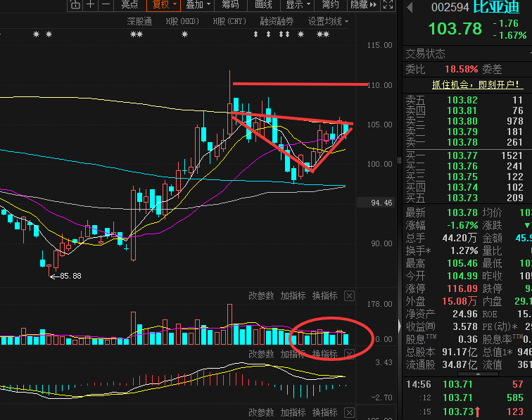
Task: Toggle the 高点 high point display
Action: point(129,5)
